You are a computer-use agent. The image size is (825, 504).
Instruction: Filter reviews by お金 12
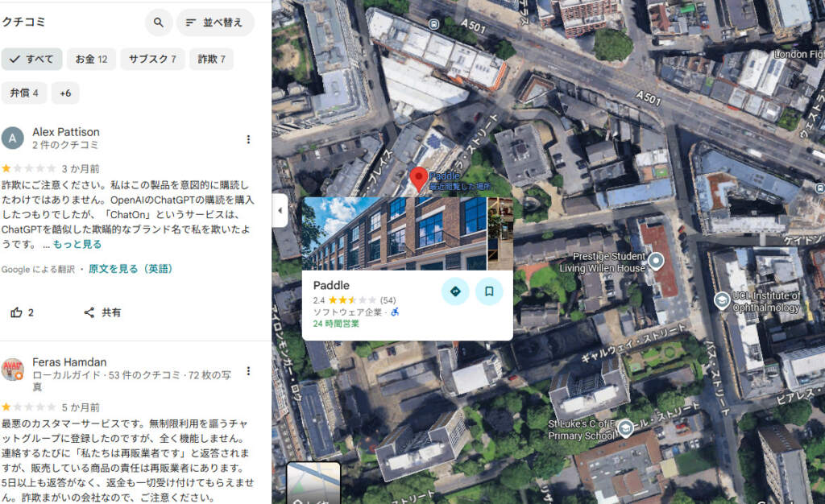tap(91, 59)
